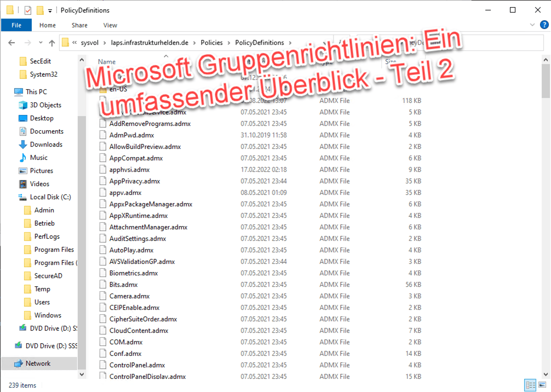Select the en-US folder
Viewport: 551px width, 392px height.
coord(118,90)
